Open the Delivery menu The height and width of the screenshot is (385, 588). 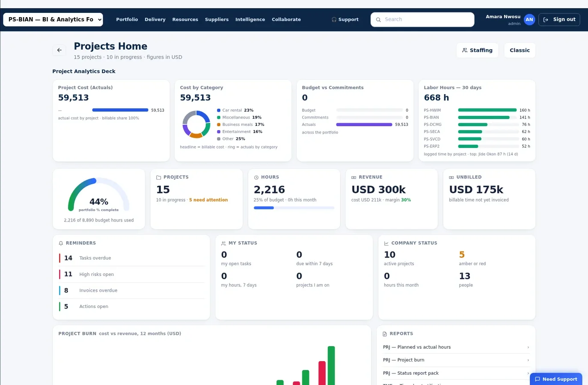click(155, 20)
